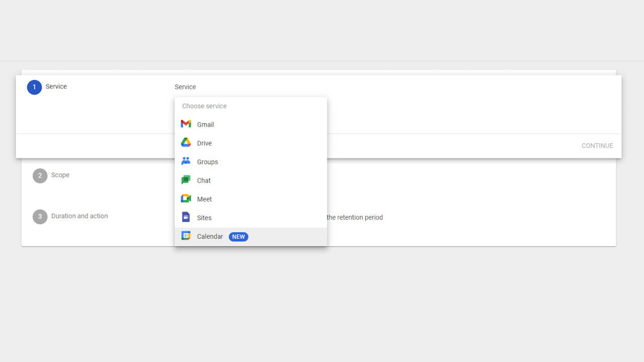Select the Meet service icon
This screenshot has width=644, height=362.
pos(186,199)
